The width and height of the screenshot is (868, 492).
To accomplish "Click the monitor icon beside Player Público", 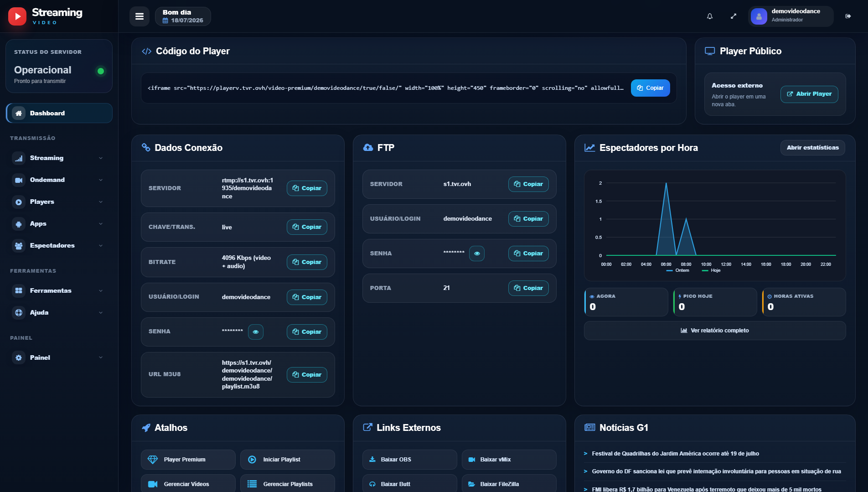I will pos(710,51).
